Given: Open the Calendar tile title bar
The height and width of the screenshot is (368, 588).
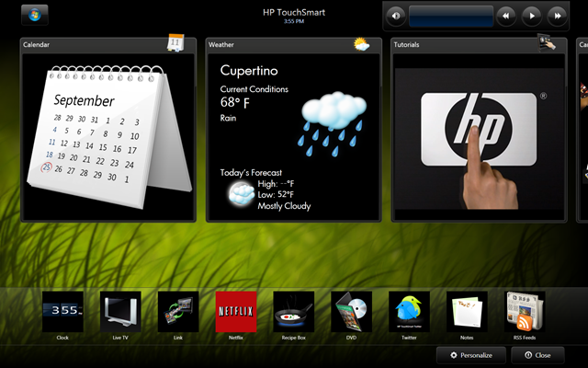Looking at the screenshot, I should (108, 45).
